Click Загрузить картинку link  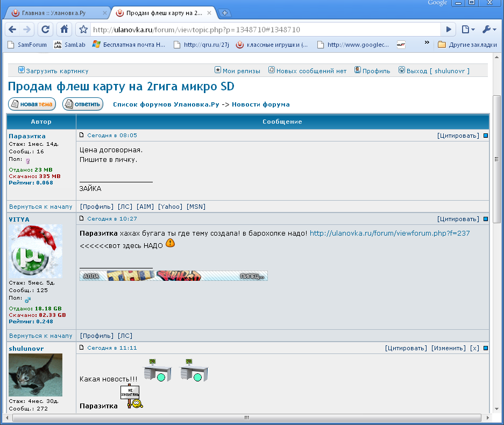53,70
